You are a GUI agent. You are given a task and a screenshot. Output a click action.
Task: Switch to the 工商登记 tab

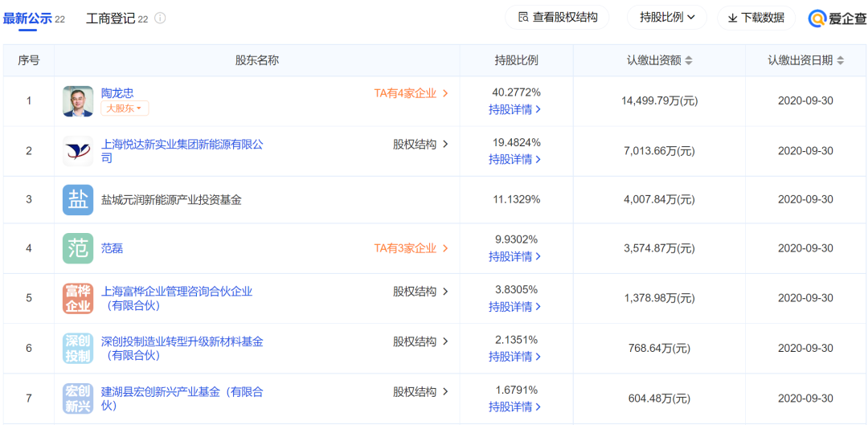pyautogui.click(x=117, y=18)
